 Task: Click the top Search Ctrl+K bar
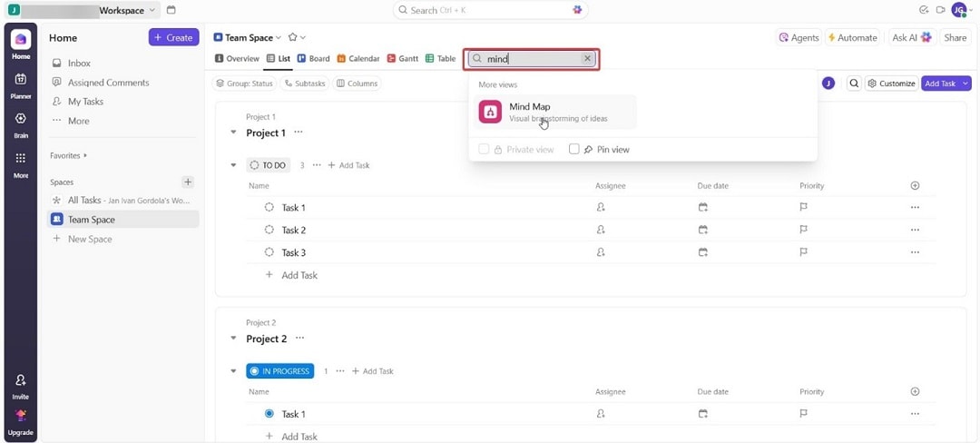click(x=491, y=10)
